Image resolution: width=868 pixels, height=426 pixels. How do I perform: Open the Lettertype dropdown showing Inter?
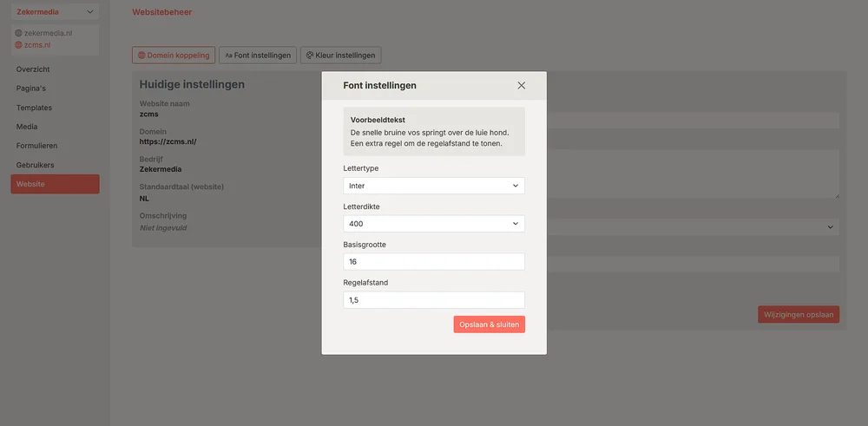click(x=433, y=186)
